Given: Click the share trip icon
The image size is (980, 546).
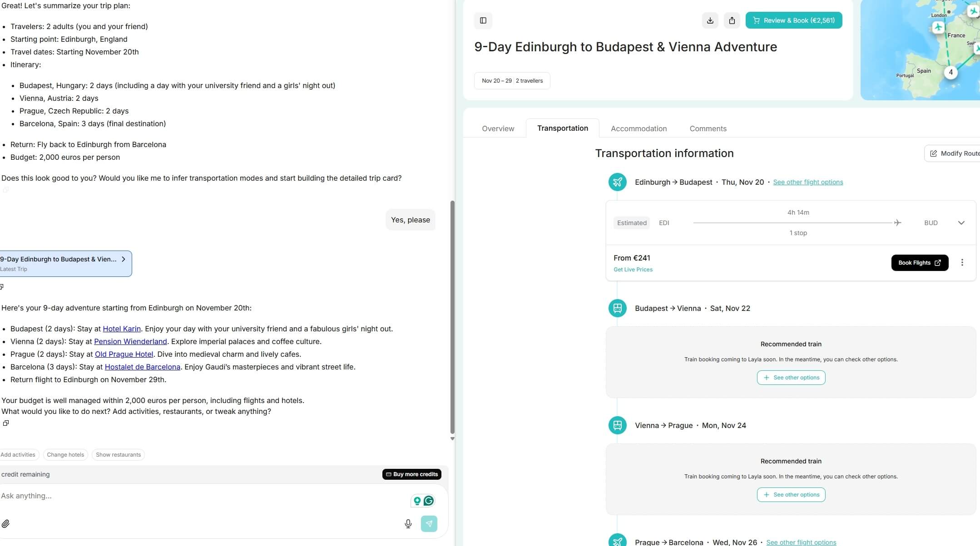Looking at the screenshot, I should coord(732,20).
